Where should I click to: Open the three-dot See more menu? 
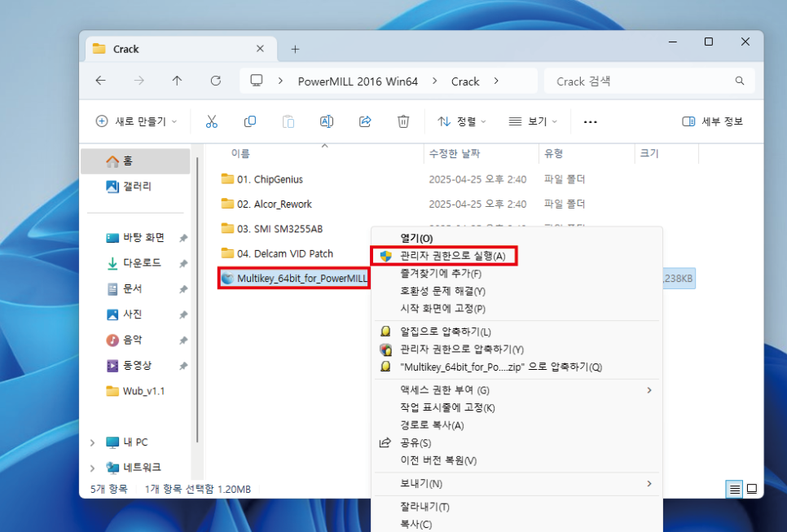pos(590,122)
